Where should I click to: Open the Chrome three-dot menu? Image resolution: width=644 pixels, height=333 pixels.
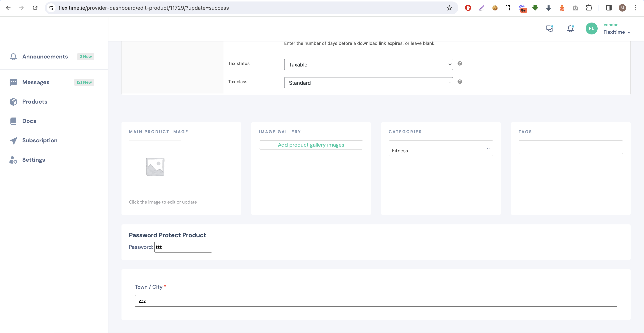(635, 8)
